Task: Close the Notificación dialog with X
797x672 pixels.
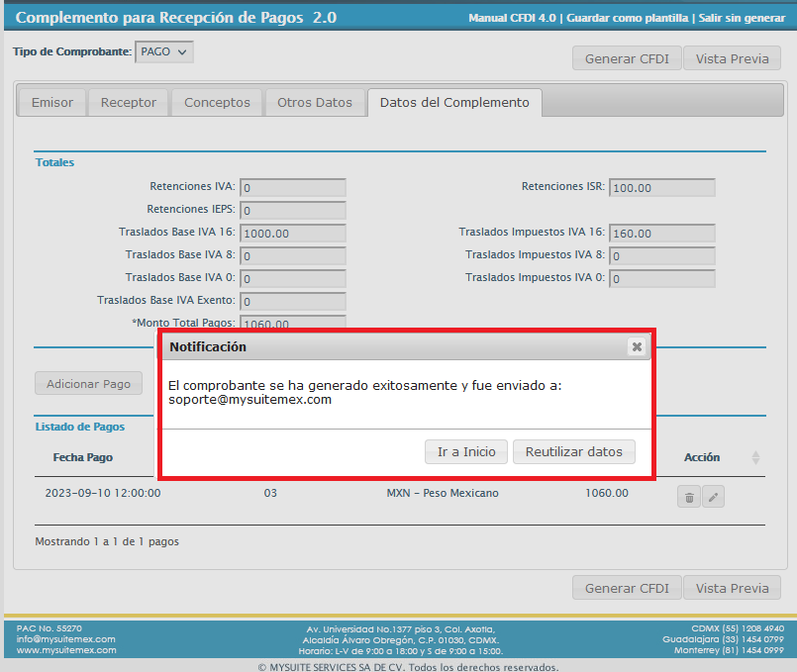Action: [637, 346]
